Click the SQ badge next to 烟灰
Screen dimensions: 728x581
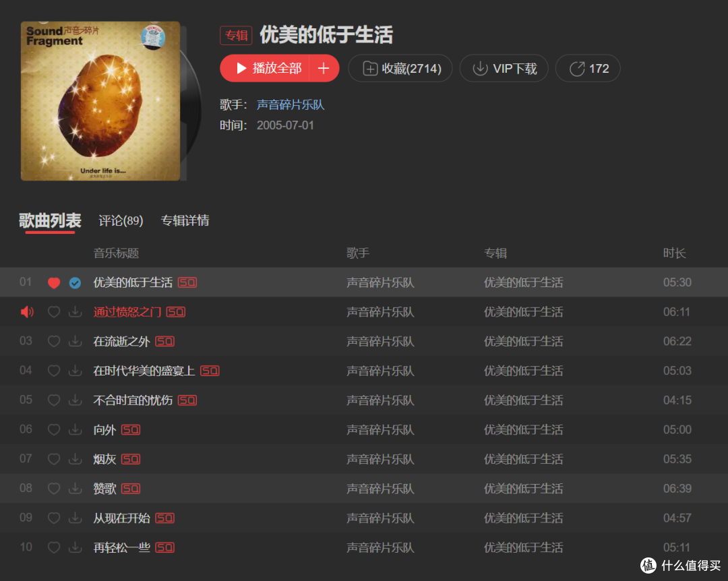[131, 459]
